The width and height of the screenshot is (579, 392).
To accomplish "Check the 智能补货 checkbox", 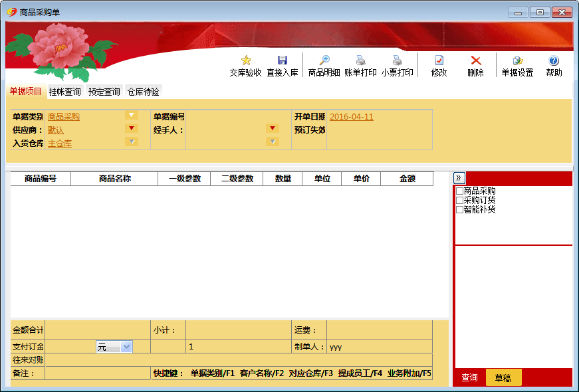I will coord(459,210).
